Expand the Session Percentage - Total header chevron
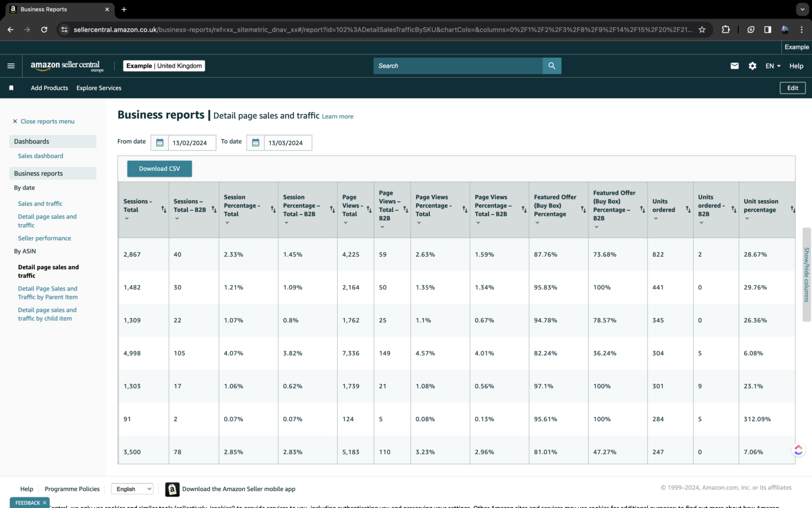The width and height of the screenshot is (812, 508). click(227, 222)
